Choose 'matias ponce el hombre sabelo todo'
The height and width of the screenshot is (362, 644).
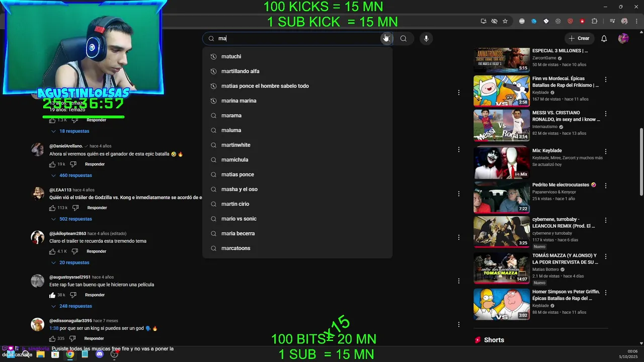pos(297,86)
